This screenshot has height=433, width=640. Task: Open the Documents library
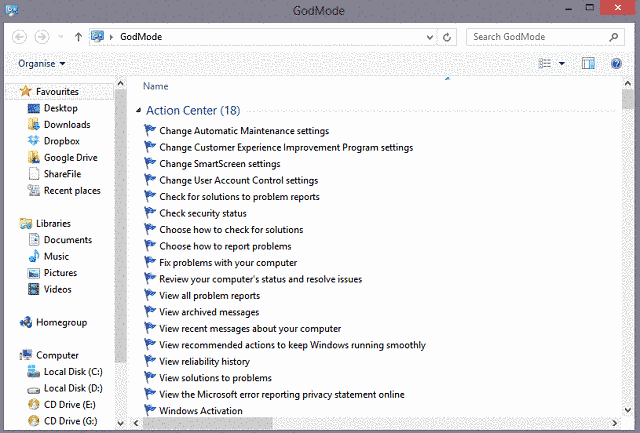[68, 240]
